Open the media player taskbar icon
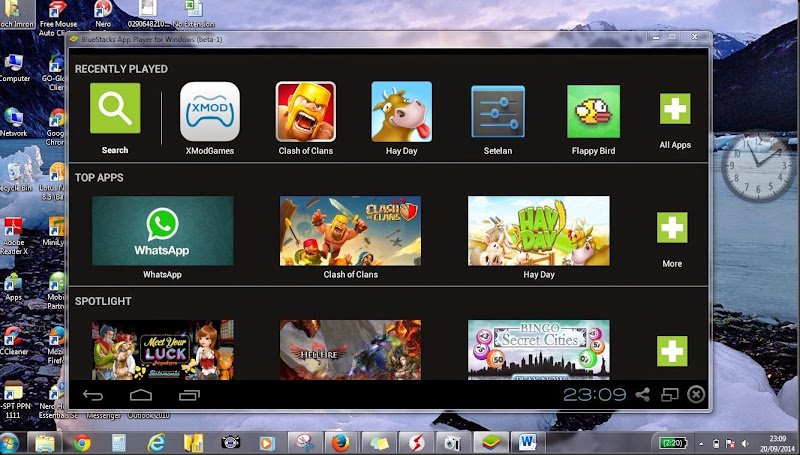The height and width of the screenshot is (455, 800). click(267, 443)
